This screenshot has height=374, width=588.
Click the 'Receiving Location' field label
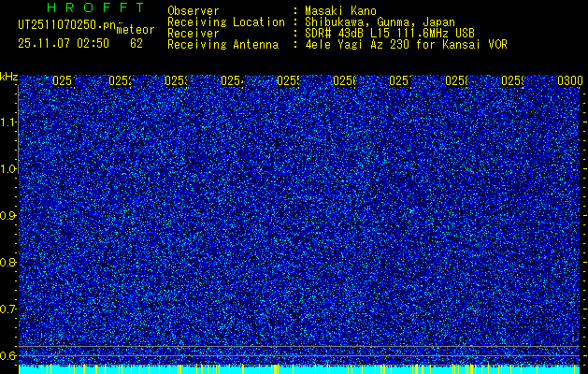click(x=226, y=22)
